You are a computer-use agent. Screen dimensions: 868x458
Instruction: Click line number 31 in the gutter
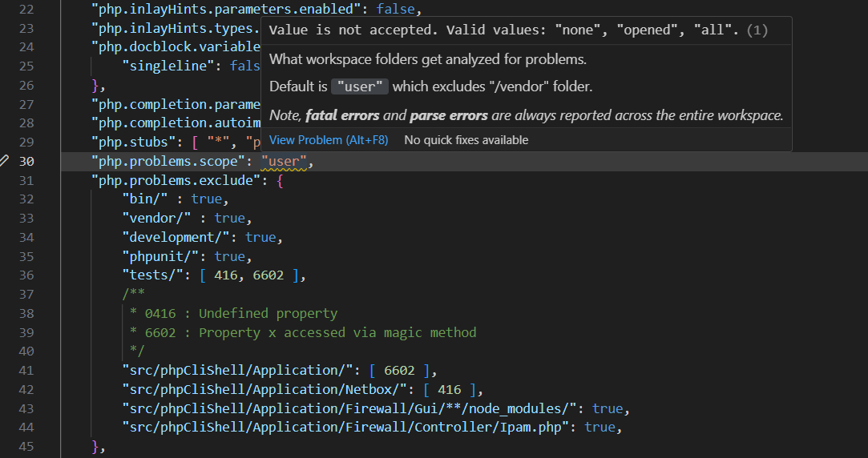point(26,180)
